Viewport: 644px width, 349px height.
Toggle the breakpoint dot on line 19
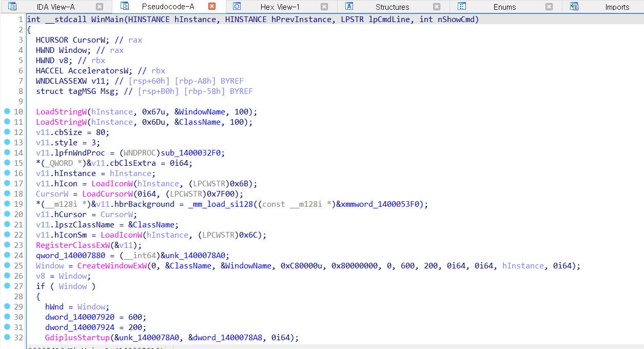pos(7,204)
